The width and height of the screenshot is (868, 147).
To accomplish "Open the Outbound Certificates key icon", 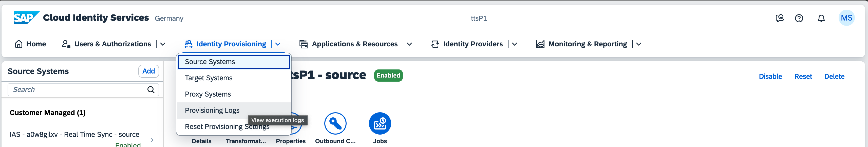I will 335,124.
